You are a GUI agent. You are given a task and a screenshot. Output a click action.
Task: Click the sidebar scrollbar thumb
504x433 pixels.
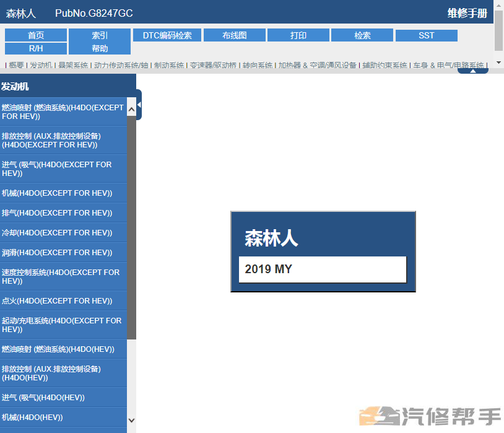pyautogui.click(x=131, y=227)
